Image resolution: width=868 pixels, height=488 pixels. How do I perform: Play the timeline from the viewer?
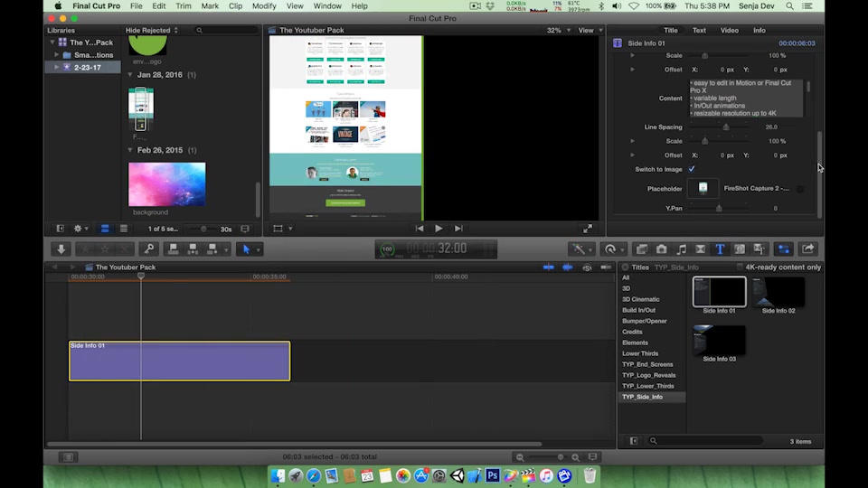439,229
